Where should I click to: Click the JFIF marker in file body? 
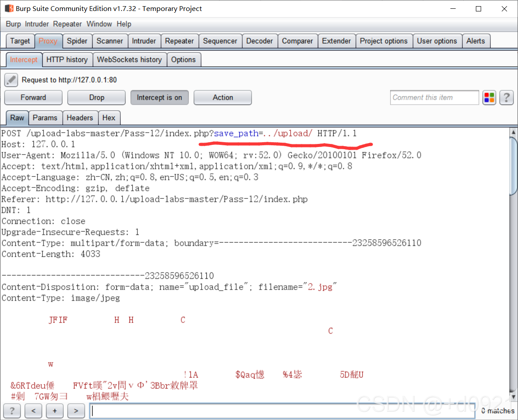(58, 320)
